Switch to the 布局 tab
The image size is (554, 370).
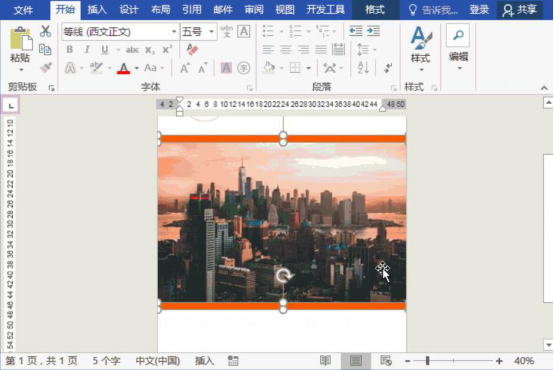(160, 10)
